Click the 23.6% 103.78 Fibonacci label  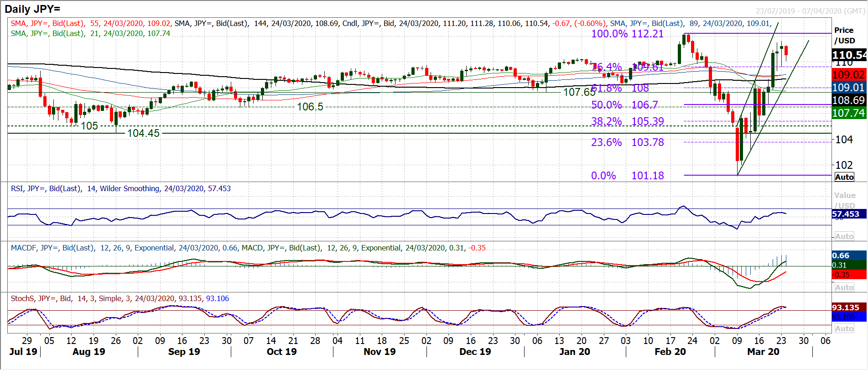[627, 142]
